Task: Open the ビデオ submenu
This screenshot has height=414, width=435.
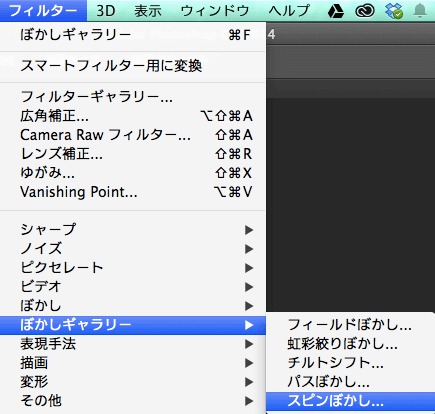Action: pyautogui.click(x=133, y=287)
